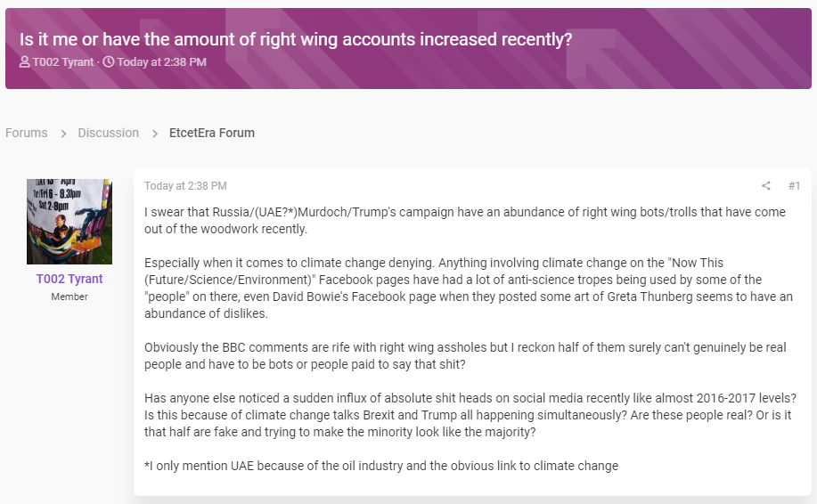Open the #1 post permalink
The image size is (817, 504).
[x=794, y=186]
